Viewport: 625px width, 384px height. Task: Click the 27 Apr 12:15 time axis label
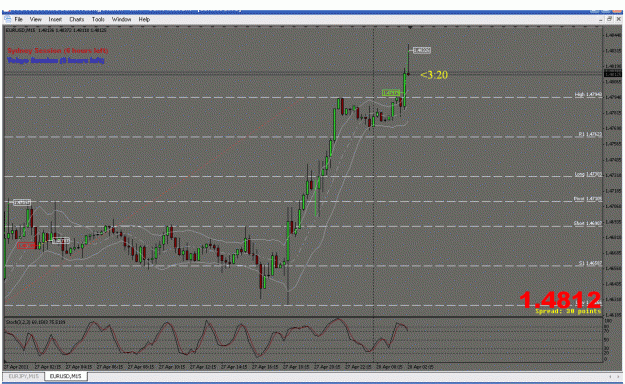click(x=203, y=366)
